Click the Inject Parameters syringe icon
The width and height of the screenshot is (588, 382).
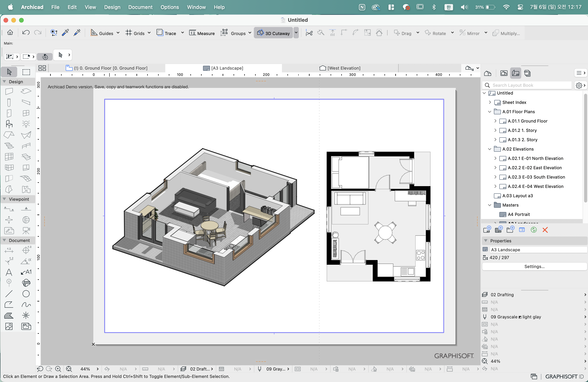pos(77,33)
